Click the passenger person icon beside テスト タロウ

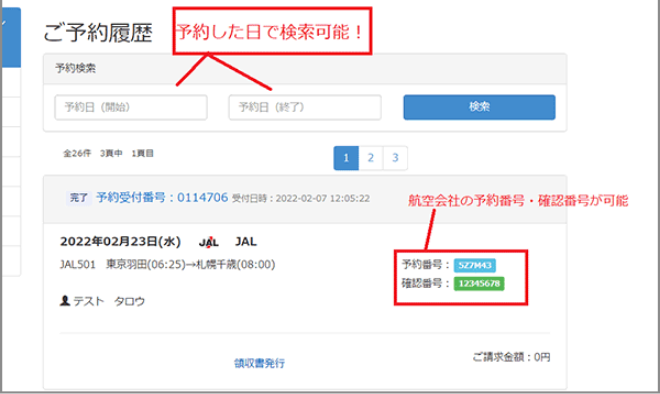[65, 301]
